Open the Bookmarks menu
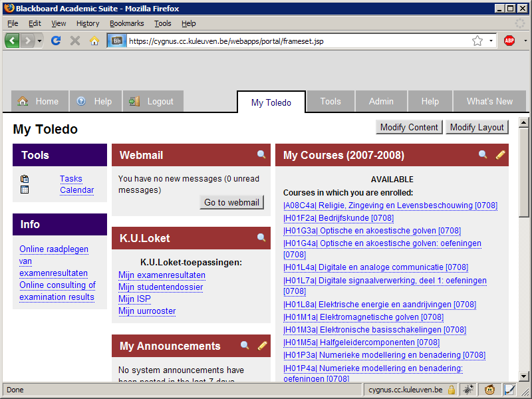This screenshot has height=399, width=532. 126,23
